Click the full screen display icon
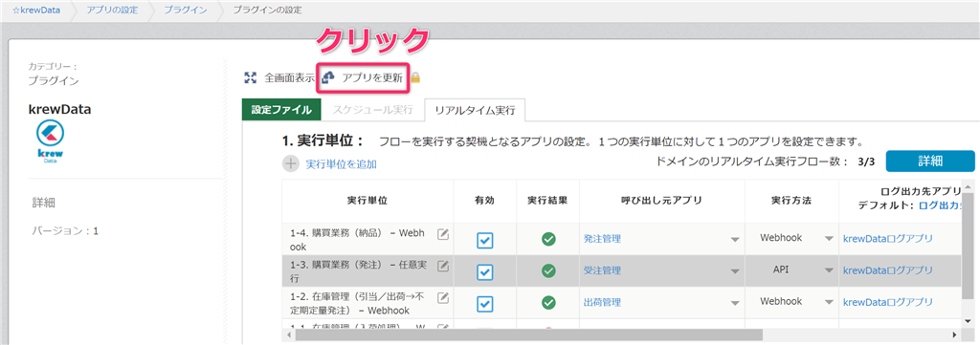 [x=251, y=78]
